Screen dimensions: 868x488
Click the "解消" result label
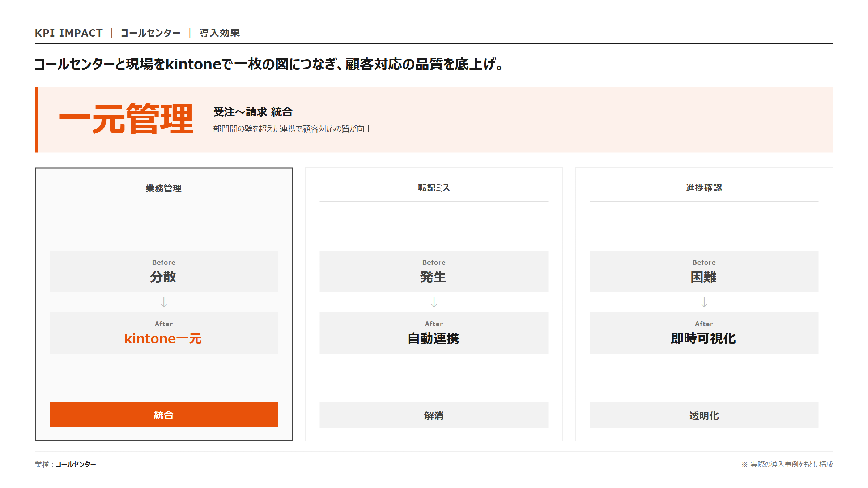coord(434,415)
